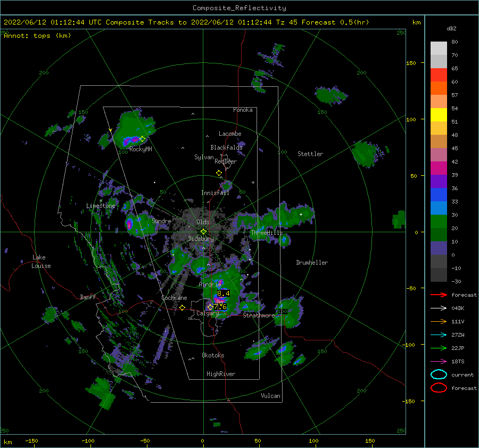Click the Ponoka city label
Screen dimensions: 479x448
[x=243, y=110]
